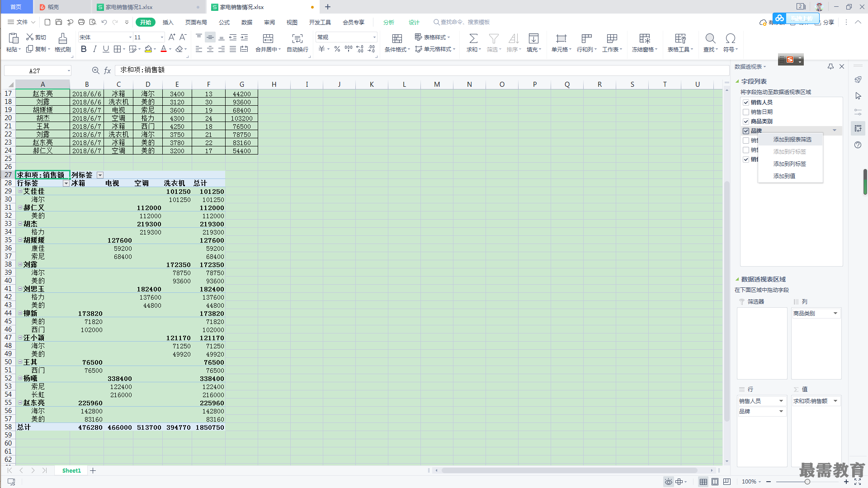868x488 pixels.
Task: Click the Fill (填充) icon
Action: point(533,38)
